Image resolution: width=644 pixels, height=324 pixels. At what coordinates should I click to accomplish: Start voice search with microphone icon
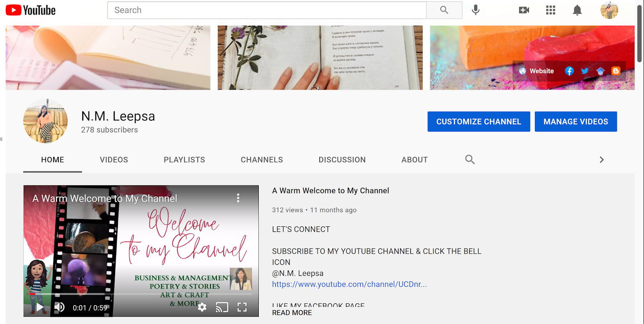click(x=476, y=10)
